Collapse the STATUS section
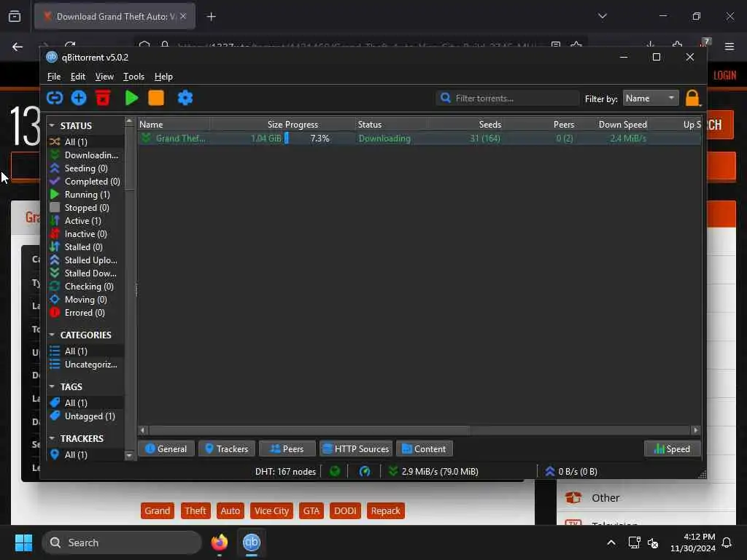The image size is (747, 560). tap(52, 125)
